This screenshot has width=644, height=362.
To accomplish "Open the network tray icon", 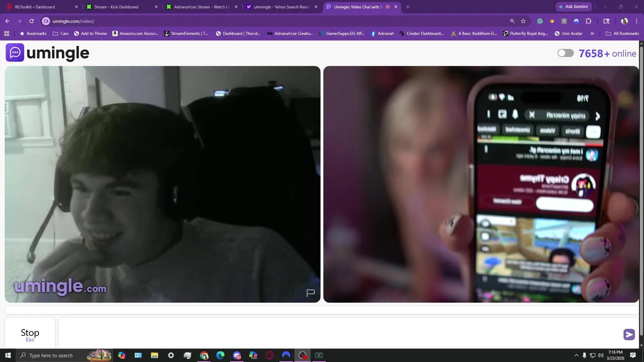I will (593, 355).
